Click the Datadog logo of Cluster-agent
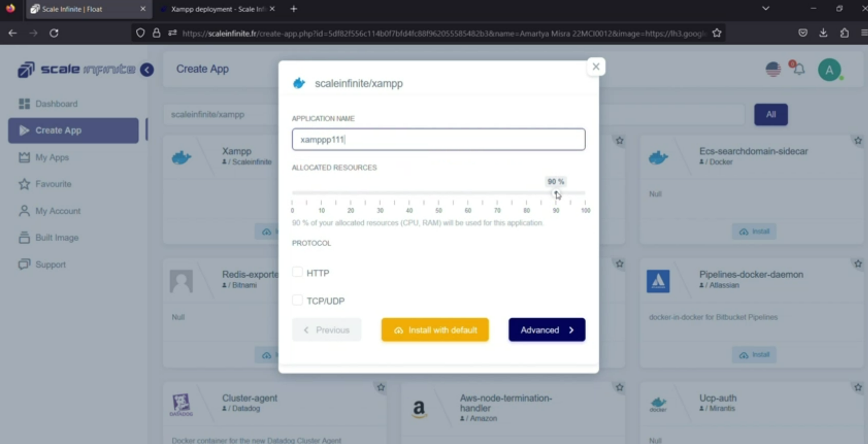Viewport: 868px width, 444px height. pos(181,405)
